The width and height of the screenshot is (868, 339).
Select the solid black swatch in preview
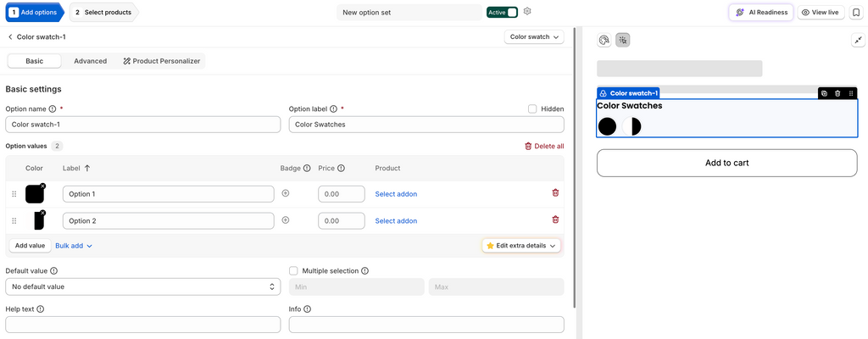(x=607, y=126)
